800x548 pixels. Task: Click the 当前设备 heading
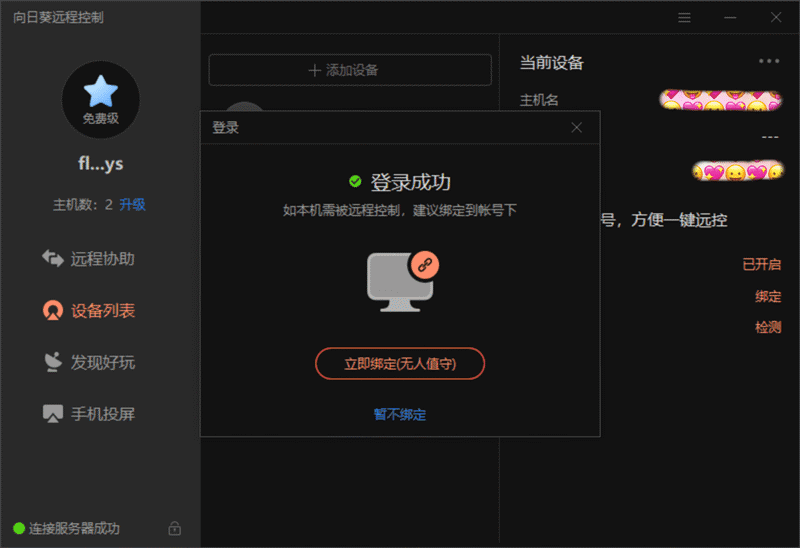(x=552, y=63)
